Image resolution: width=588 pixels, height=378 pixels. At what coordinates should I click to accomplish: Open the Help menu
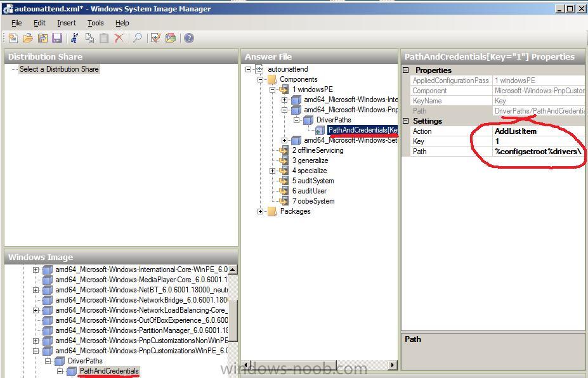(x=122, y=23)
